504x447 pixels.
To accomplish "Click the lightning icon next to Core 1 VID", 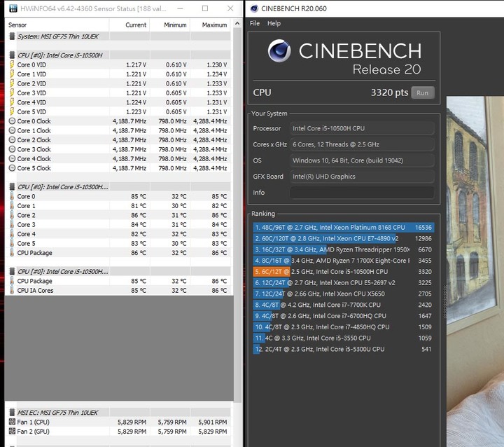I will pos(12,74).
